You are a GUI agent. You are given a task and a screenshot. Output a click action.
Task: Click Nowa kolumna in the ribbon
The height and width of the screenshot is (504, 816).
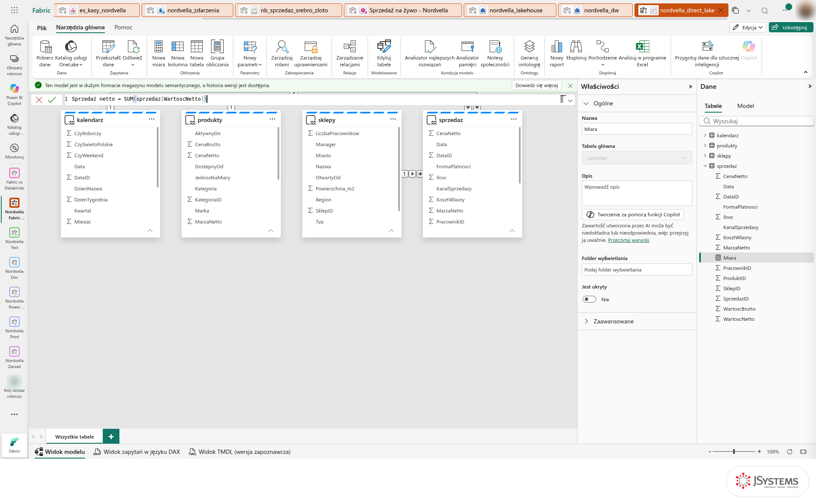[178, 54]
